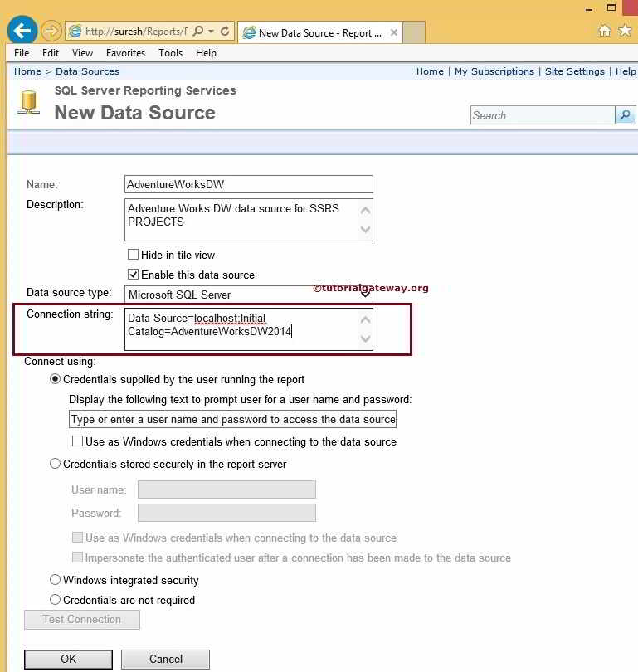Uncheck Enable this data source checkbox
638x672 pixels.
134,275
